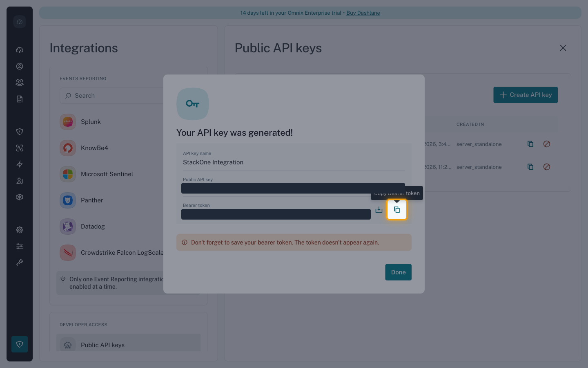The height and width of the screenshot is (368, 588).
Task: Revoke the API key created at 3:4...
Action: (547, 144)
